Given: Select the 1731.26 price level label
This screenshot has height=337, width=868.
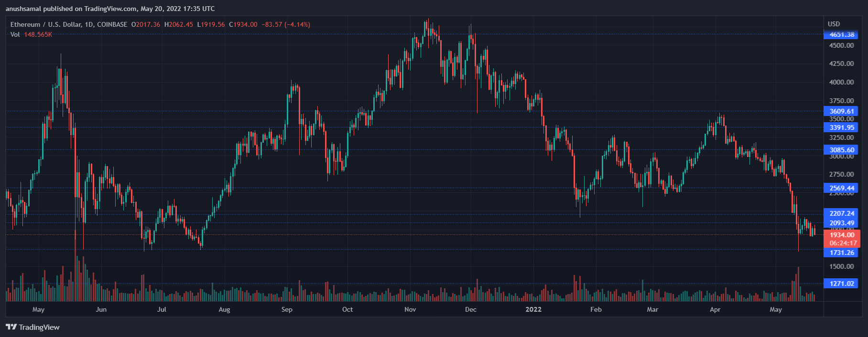Looking at the screenshot, I should [841, 253].
